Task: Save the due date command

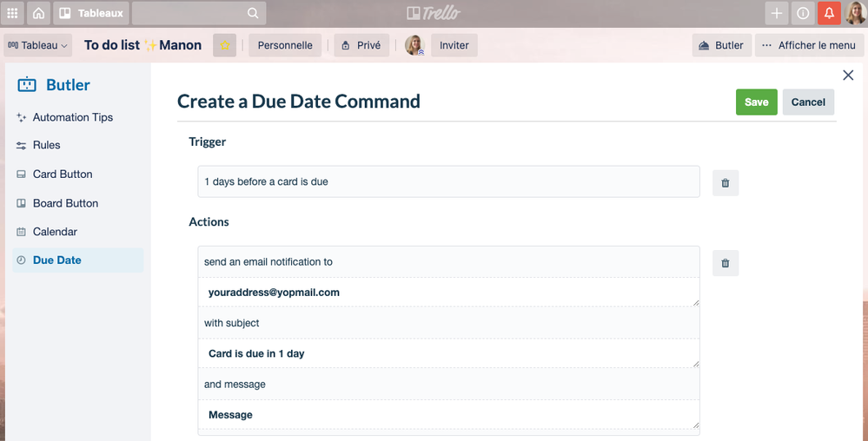Action: (x=756, y=102)
